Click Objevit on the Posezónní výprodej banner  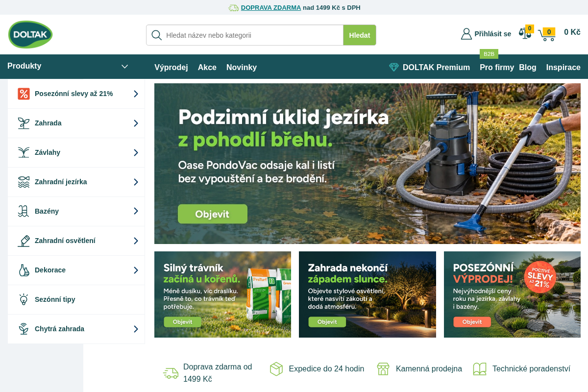[472, 322]
